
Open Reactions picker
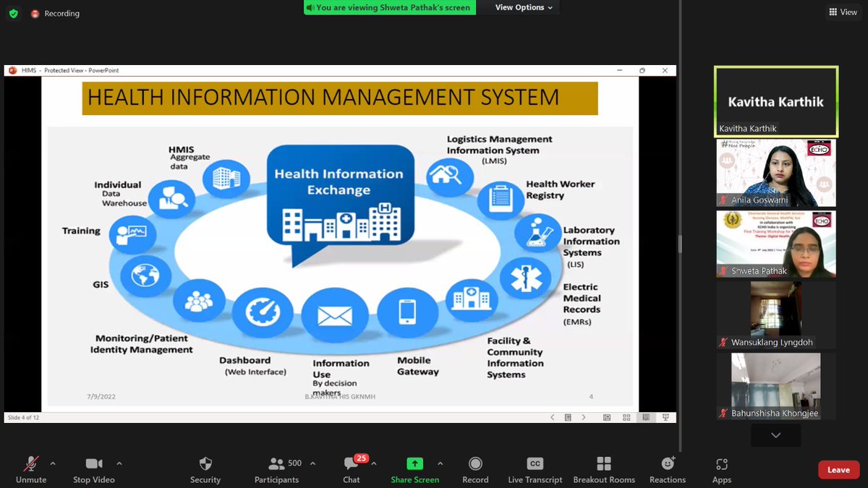click(x=668, y=470)
